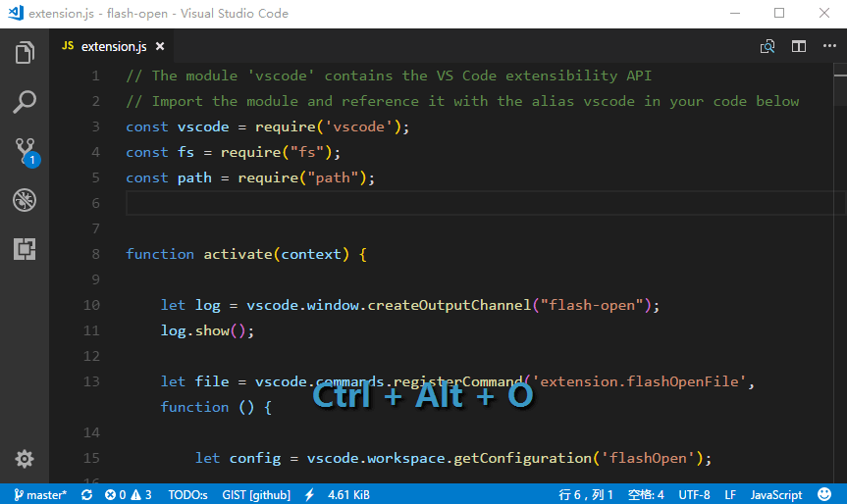Click line number 8 in the gutter

point(95,254)
